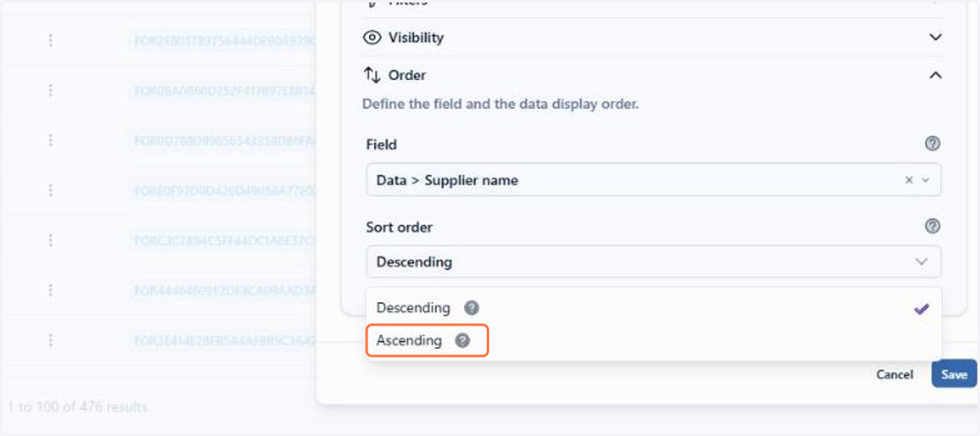Screen dimensions: 980x436
Task: Open the Field dropdown arrow
Action: click(x=925, y=180)
